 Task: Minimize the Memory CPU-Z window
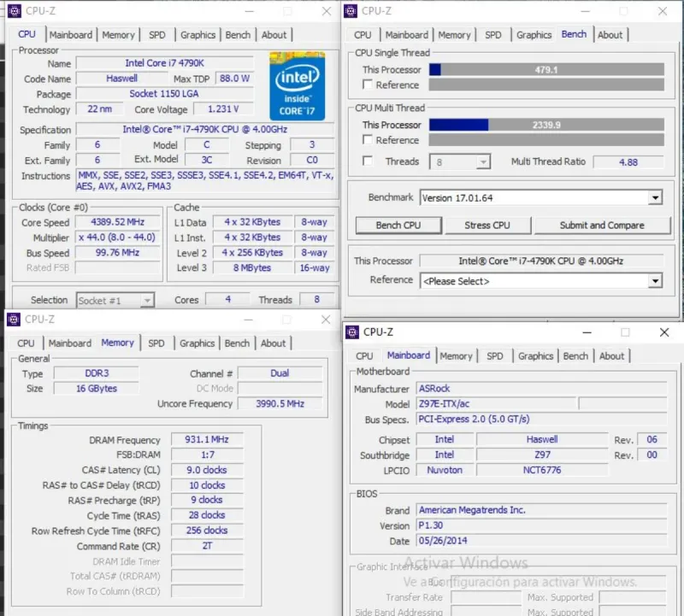[x=249, y=320]
